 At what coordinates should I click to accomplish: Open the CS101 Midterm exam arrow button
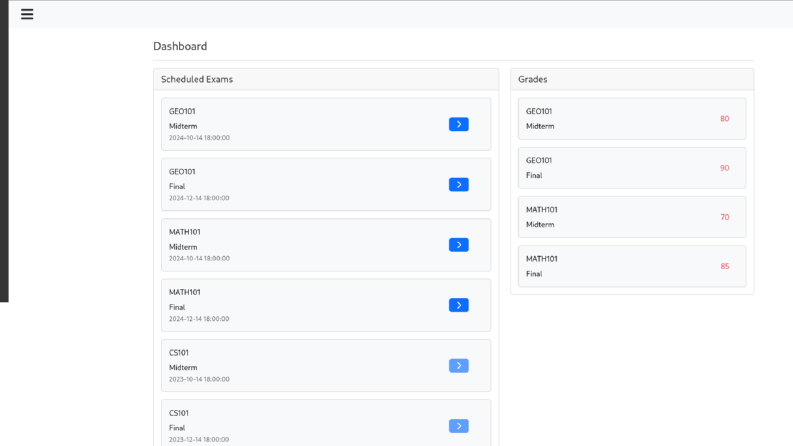[459, 366]
